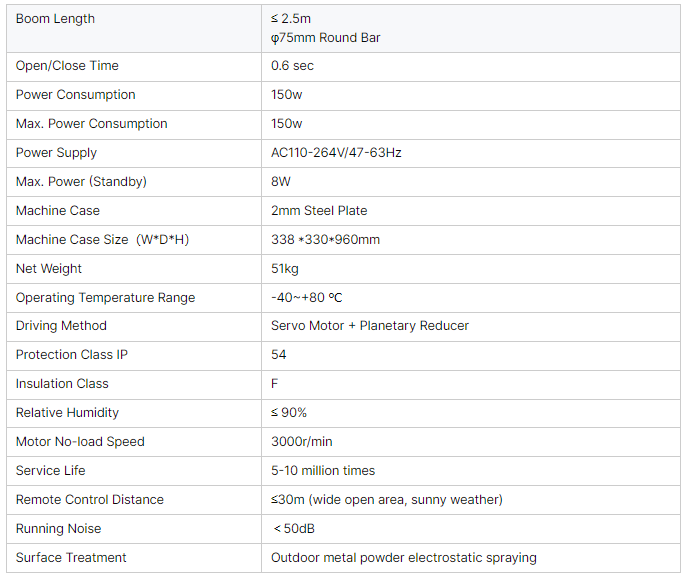Viewport: 688px width, 584px height.
Task: Select the Max. Power Consumption label
Action: pos(91,124)
